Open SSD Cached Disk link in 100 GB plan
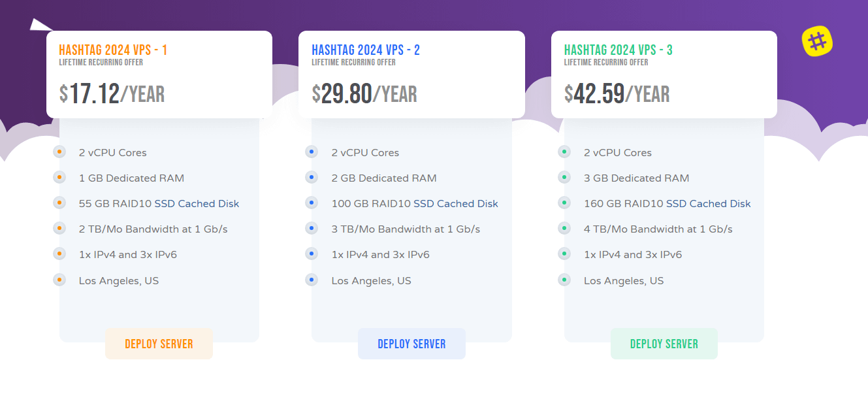868x394 pixels. [455, 204]
